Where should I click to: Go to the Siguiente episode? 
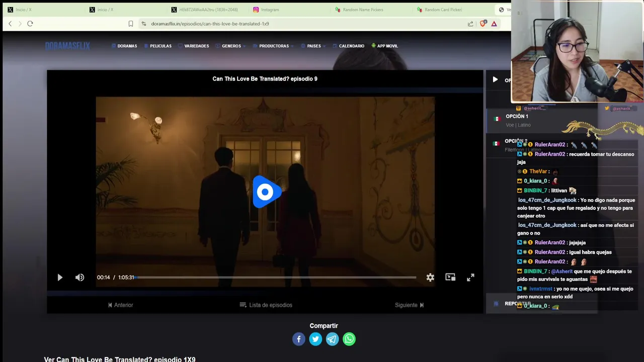409,305
